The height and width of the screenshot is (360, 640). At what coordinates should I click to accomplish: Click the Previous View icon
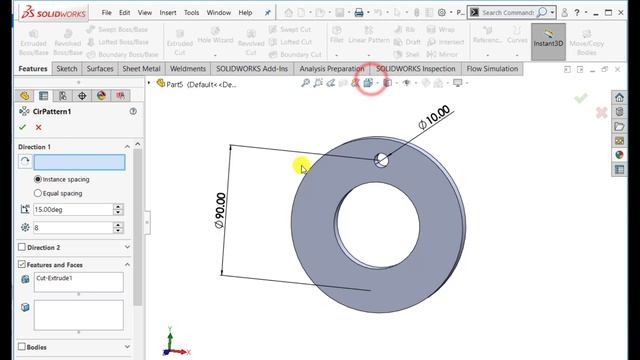pyautogui.click(x=331, y=83)
